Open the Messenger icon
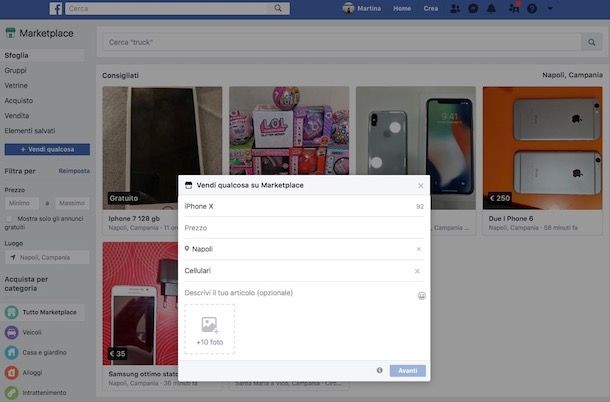The width and height of the screenshot is (610, 402). (x=473, y=9)
